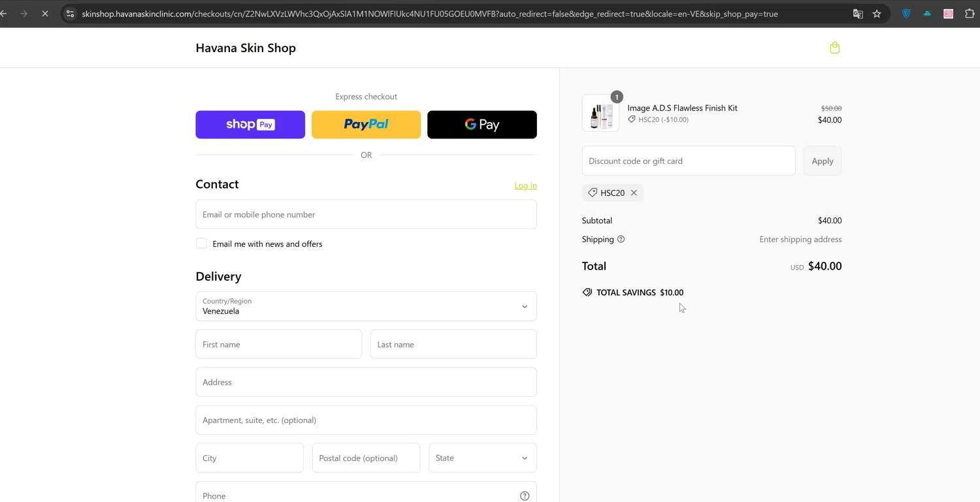Focus the Email or mobile phone number field
This screenshot has height=502, width=980.
click(366, 214)
